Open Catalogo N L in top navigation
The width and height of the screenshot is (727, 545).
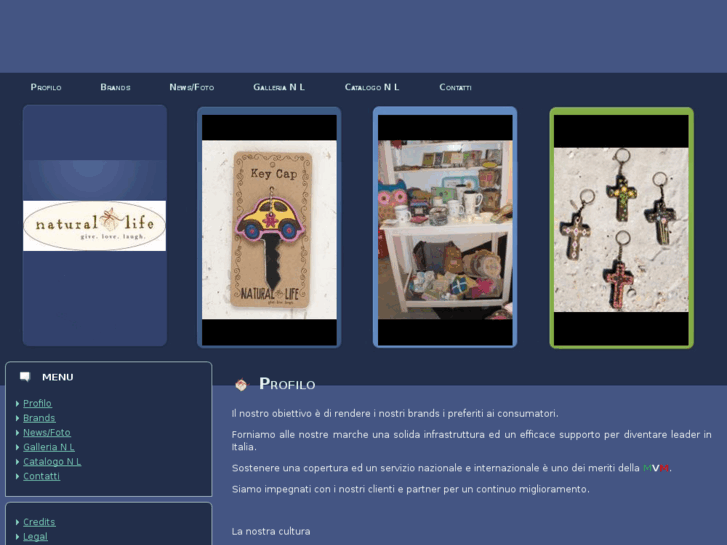372,87
